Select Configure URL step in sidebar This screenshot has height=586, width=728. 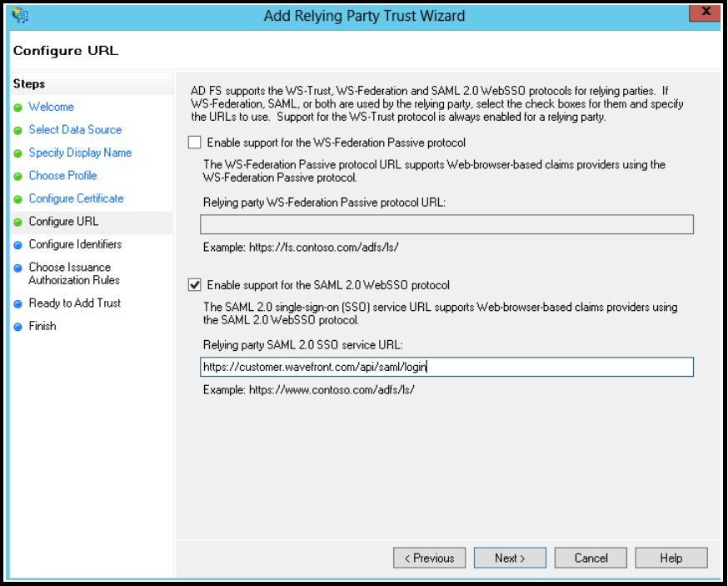click(x=63, y=221)
